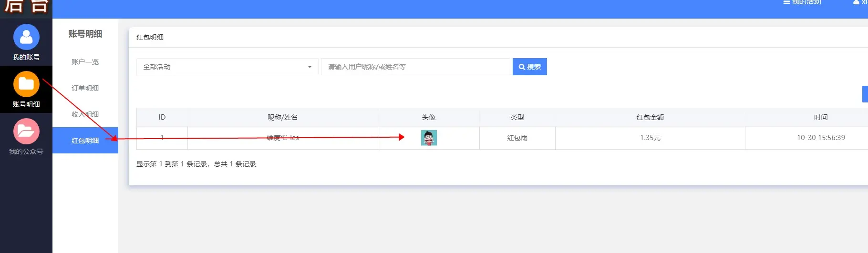Click the user avatar in the first row
The height and width of the screenshot is (253, 868).
(x=429, y=138)
